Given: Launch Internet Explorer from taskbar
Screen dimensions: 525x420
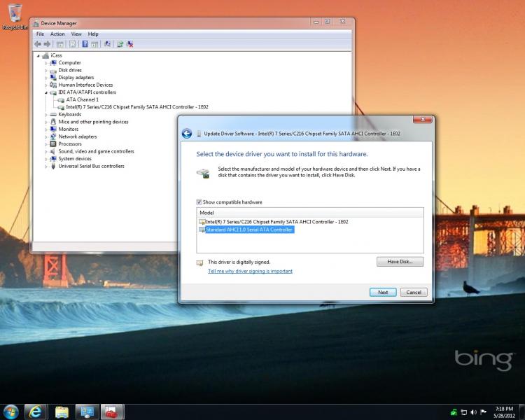Looking at the screenshot, I should [x=36, y=412].
